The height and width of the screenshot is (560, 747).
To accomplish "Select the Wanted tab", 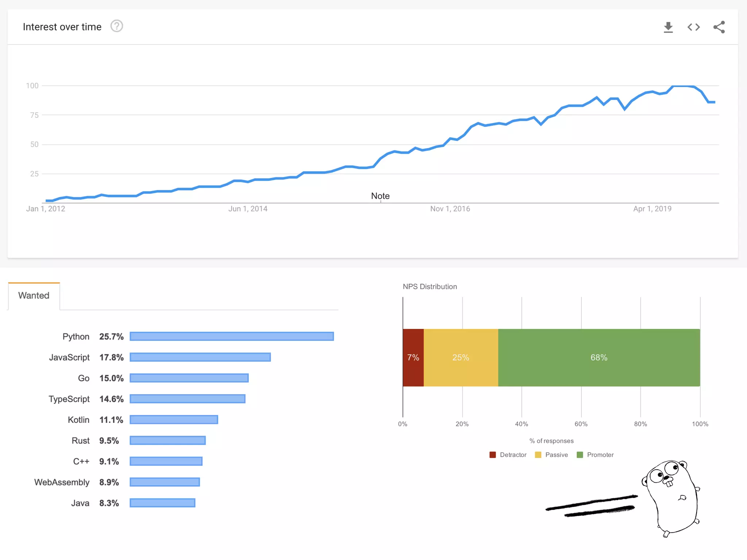I will [34, 296].
